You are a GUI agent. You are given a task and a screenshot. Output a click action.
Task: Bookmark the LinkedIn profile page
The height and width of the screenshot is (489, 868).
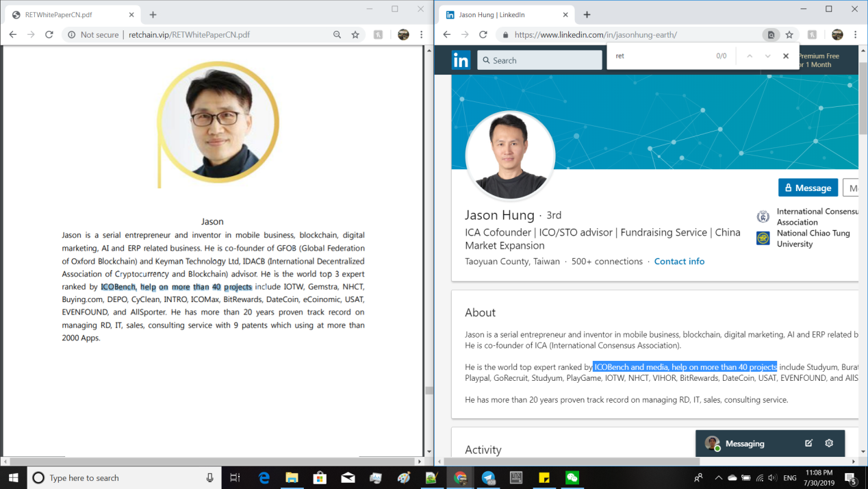(789, 34)
